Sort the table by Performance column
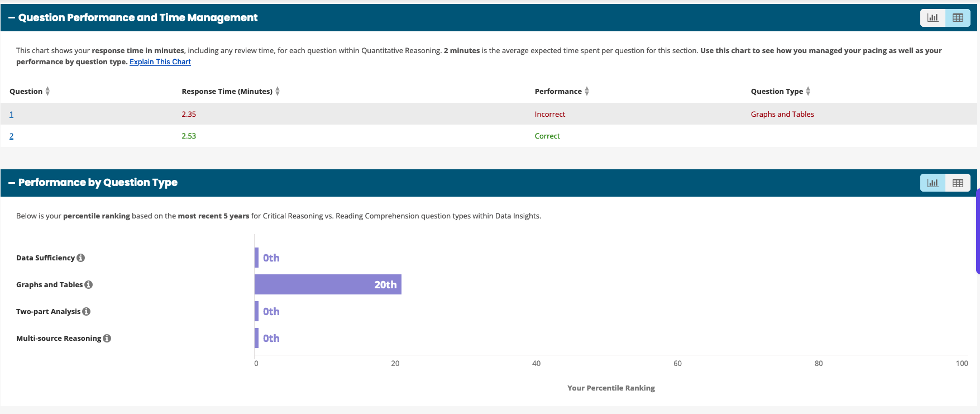This screenshot has width=980, height=414. pyautogui.click(x=587, y=91)
